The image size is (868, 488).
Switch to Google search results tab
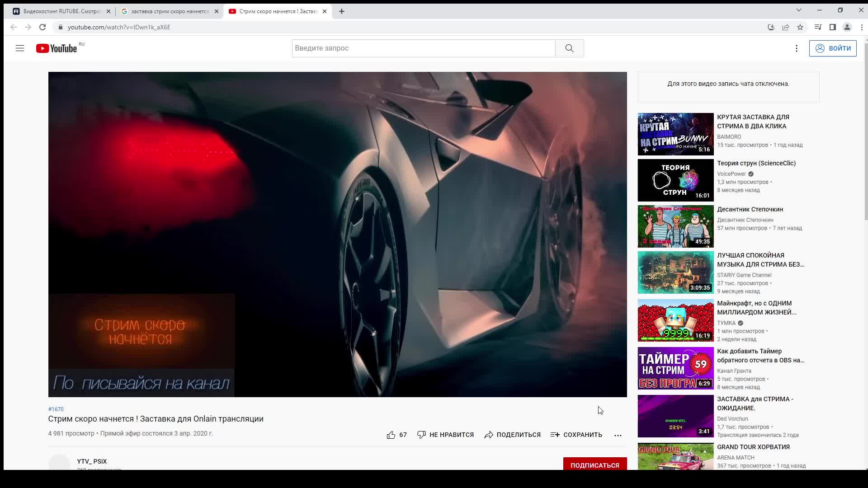(167, 11)
